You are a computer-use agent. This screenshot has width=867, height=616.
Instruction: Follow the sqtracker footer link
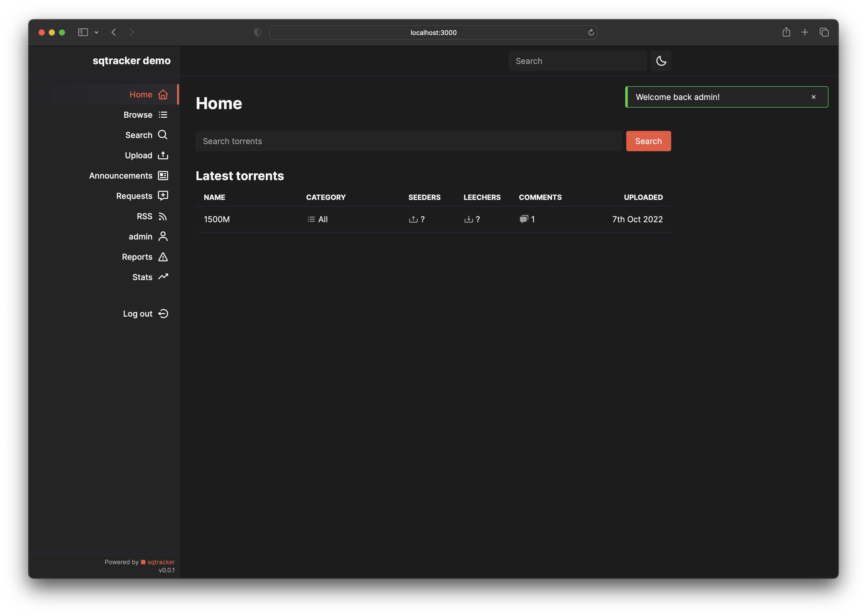click(x=161, y=562)
